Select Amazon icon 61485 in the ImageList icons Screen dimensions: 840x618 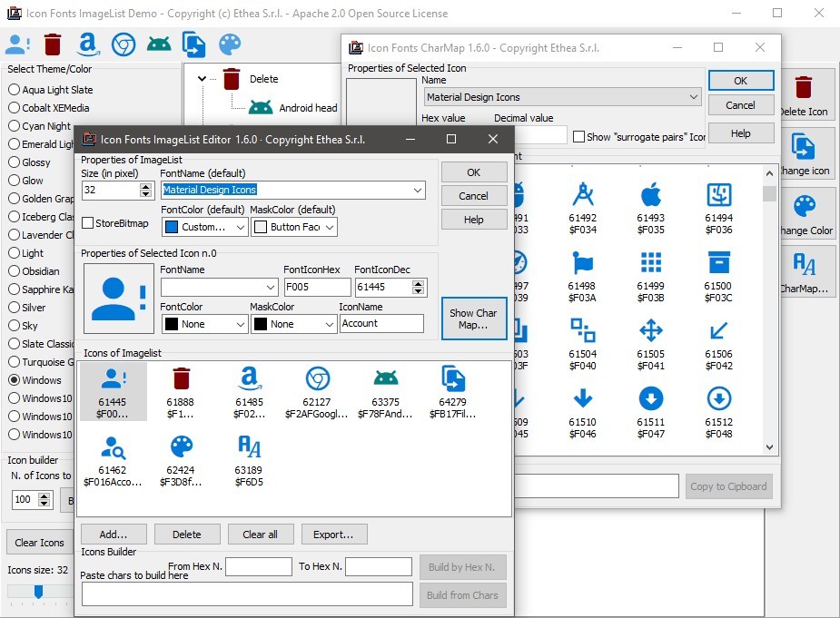[249, 391]
